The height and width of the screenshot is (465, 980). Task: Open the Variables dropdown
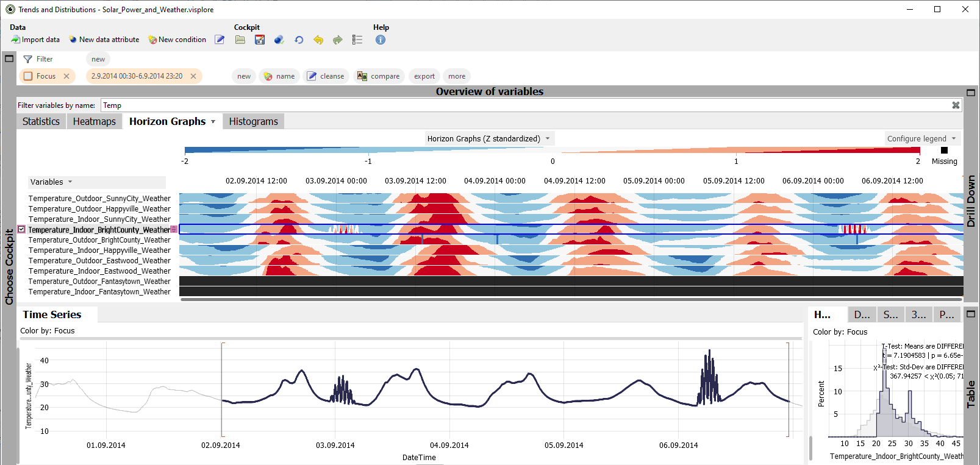[51, 182]
